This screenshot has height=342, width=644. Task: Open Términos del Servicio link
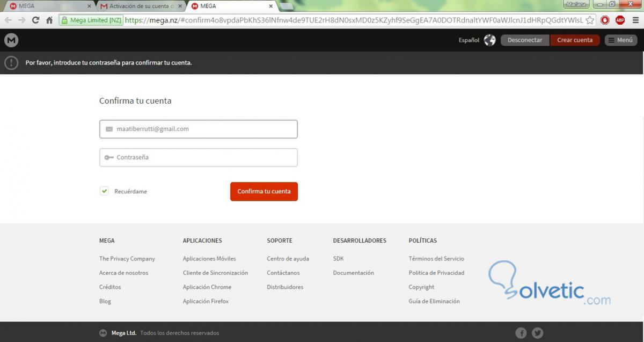click(x=436, y=259)
